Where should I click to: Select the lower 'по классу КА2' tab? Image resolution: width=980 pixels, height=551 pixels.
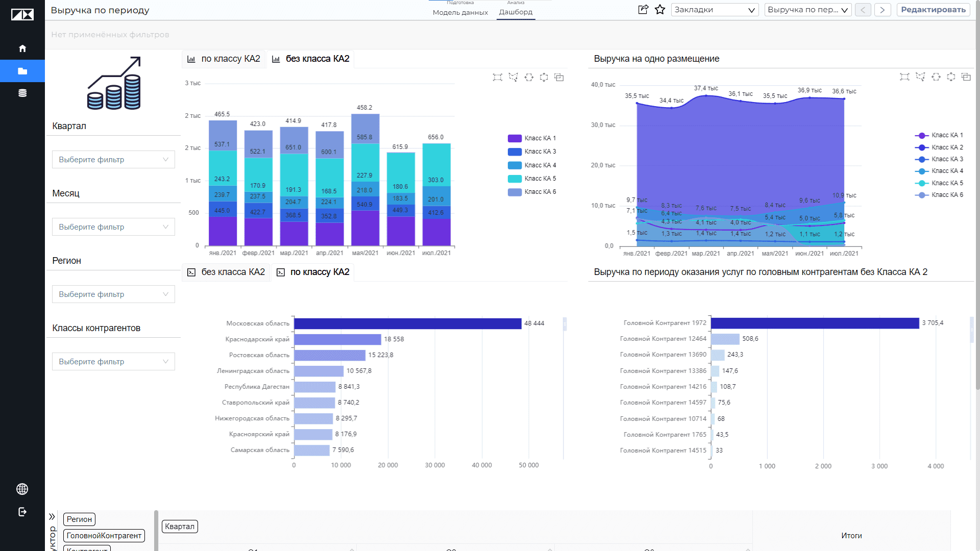313,272
